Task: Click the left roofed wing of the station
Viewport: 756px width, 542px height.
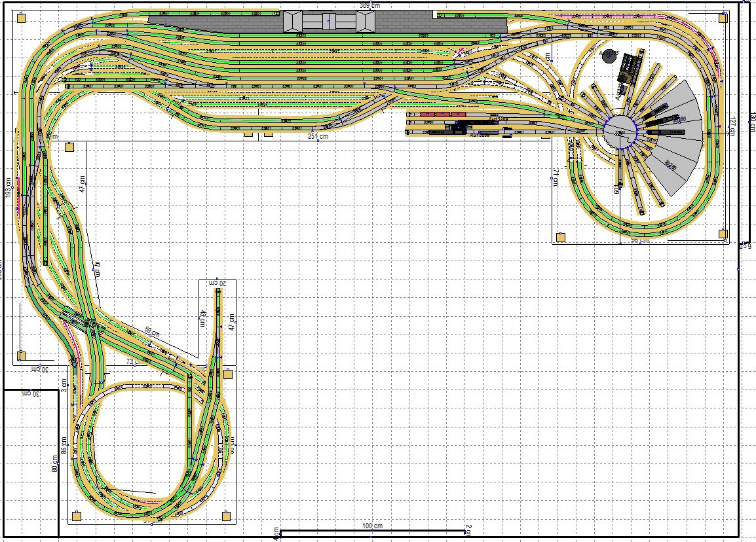Action: coord(293,22)
